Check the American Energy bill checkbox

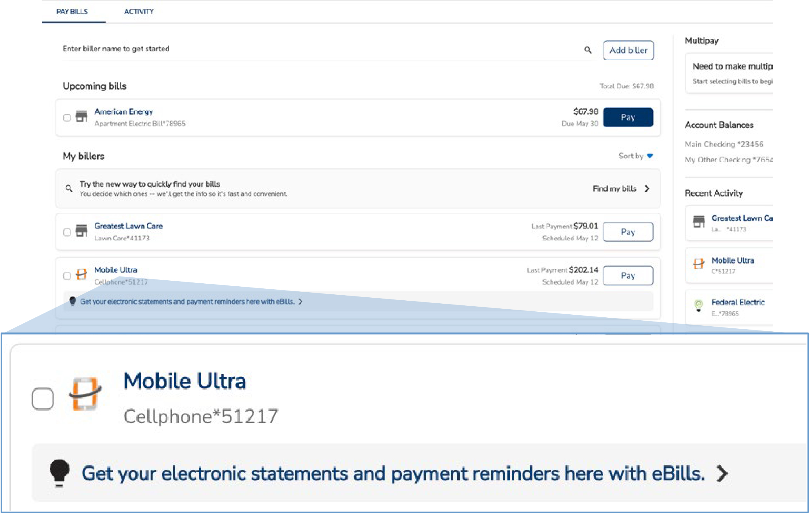coord(67,118)
